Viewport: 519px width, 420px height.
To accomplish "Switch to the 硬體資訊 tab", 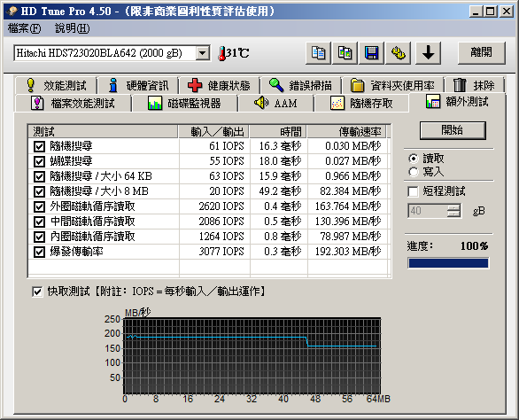I will pyautogui.click(x=138, y=85).
